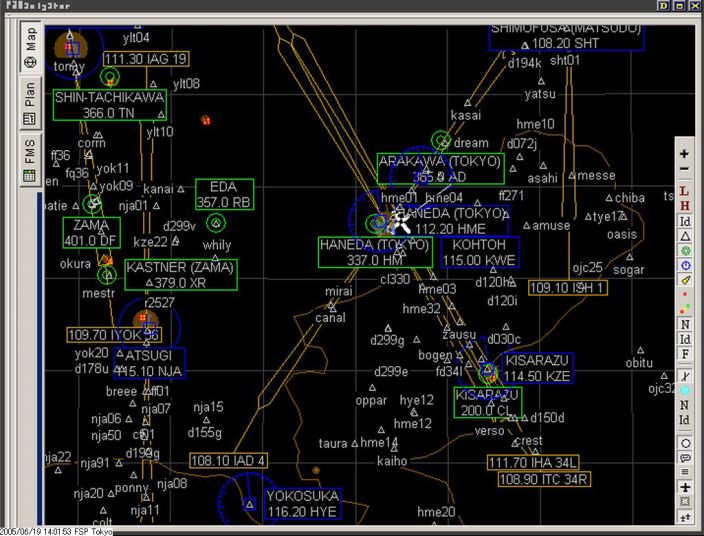Click the 111.30 IAG 19 ILS label
704x536 pixels.
[146, 59]
